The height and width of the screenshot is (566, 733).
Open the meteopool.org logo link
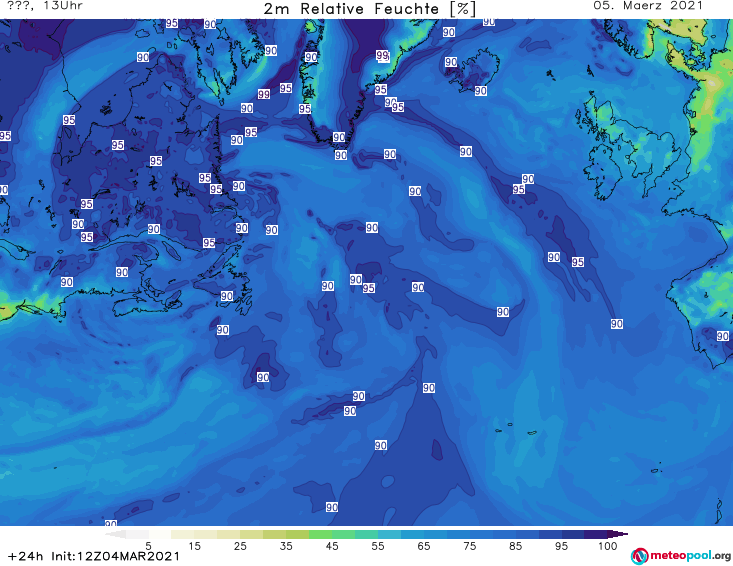pyautogui.click(x=681, y=556)
